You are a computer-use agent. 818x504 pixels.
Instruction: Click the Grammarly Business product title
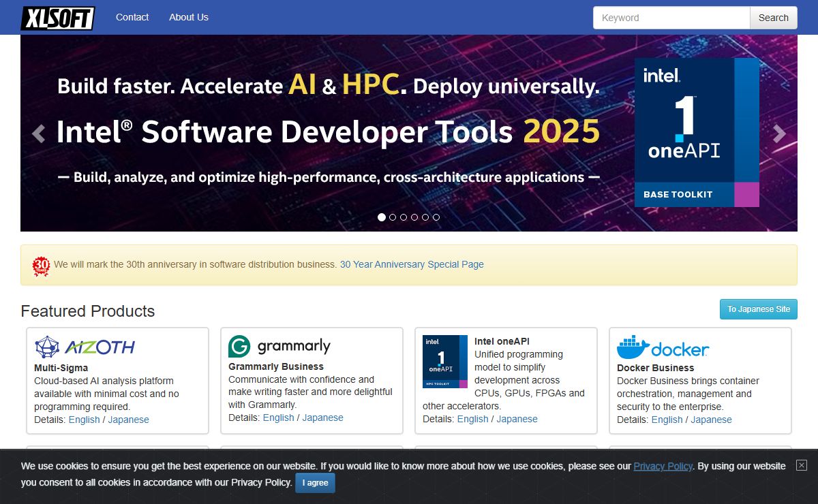click(276, 366)
